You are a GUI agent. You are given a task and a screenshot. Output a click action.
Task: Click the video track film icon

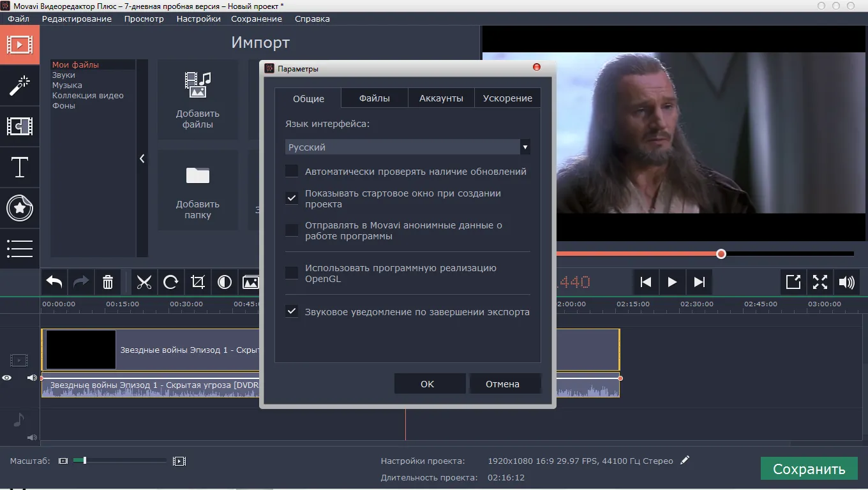(19, 361)
